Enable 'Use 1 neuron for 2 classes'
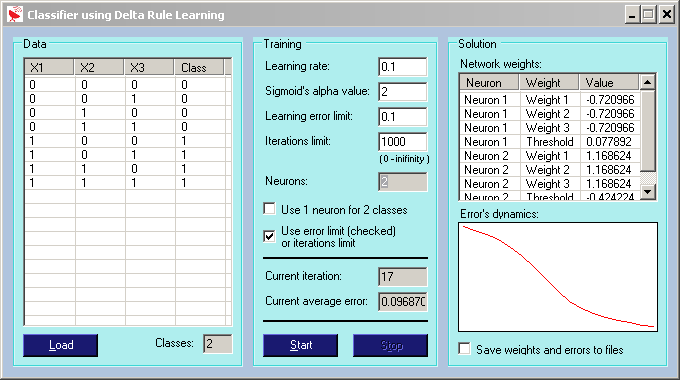 269,209
